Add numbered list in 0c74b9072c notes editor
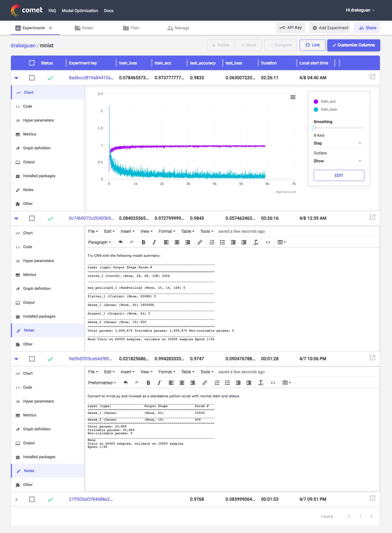 pos(212,242)
